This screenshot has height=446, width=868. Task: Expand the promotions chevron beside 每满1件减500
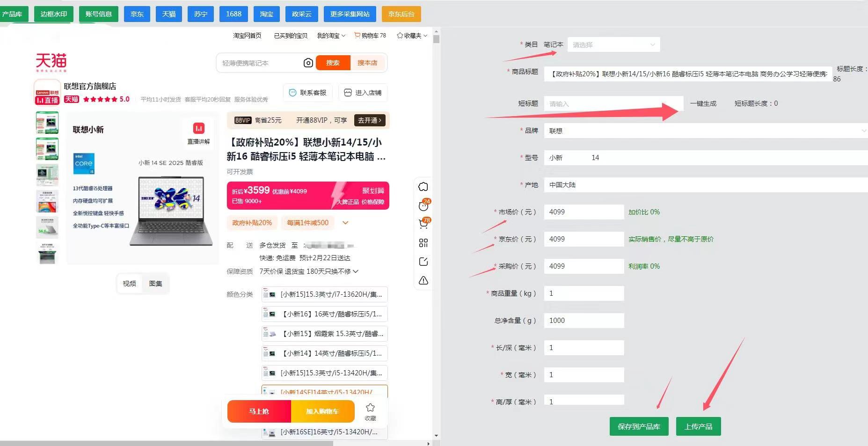[x=345, y=223]
